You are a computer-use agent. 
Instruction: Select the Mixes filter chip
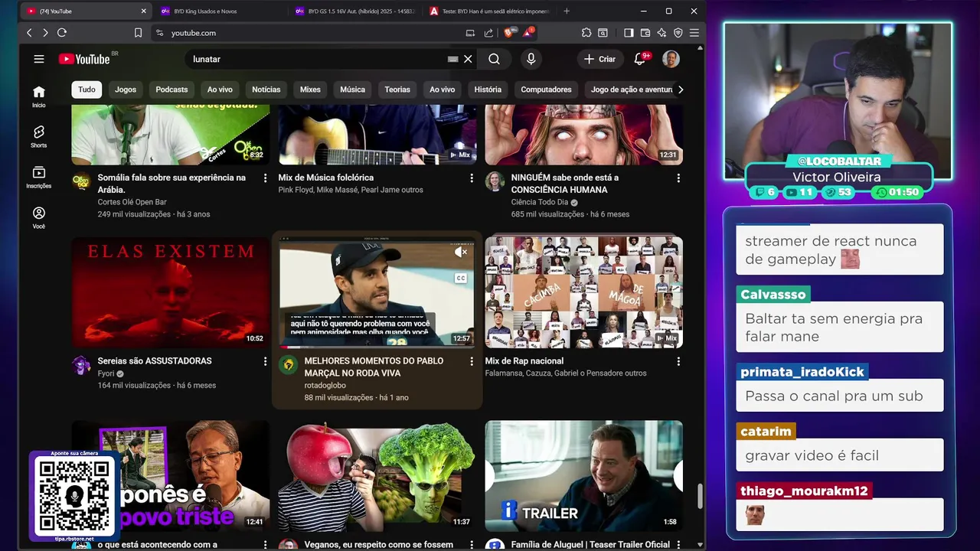(x=310, y=90)
